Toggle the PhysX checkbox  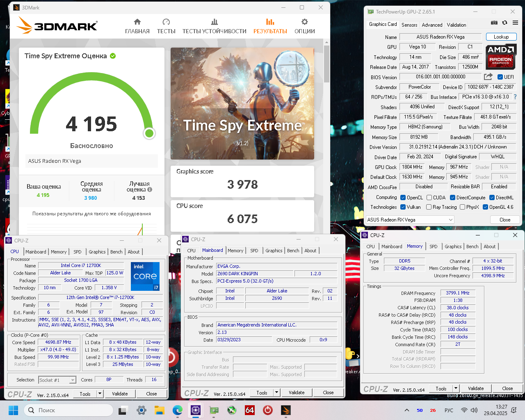[462, 207]
